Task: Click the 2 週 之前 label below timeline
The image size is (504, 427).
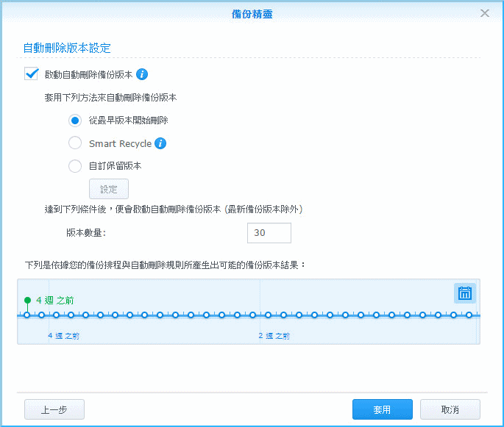Action: point(274,335)
